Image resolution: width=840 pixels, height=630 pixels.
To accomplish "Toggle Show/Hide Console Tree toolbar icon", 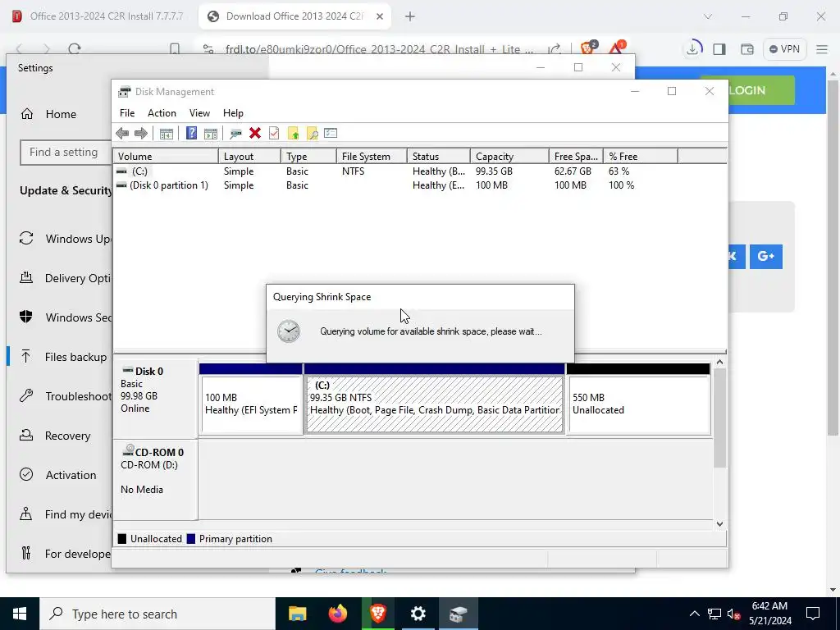I will [166, 134].
